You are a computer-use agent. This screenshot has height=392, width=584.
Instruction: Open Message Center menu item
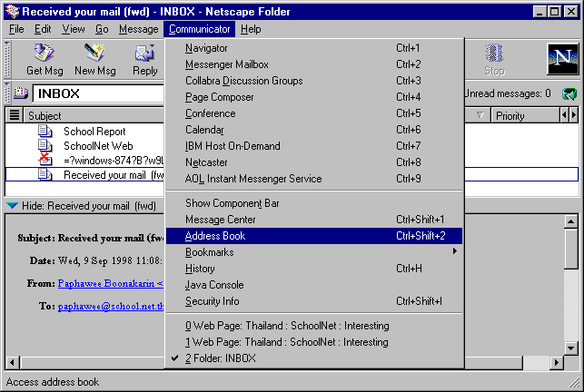click(x=314, y=220)
